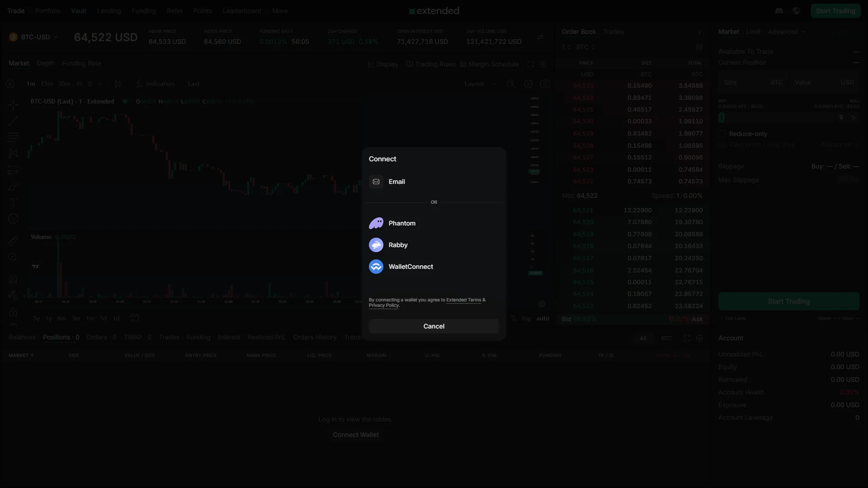Click the Email envelope icon
This screenshot has height=488, width=868.
click(376, 182)
